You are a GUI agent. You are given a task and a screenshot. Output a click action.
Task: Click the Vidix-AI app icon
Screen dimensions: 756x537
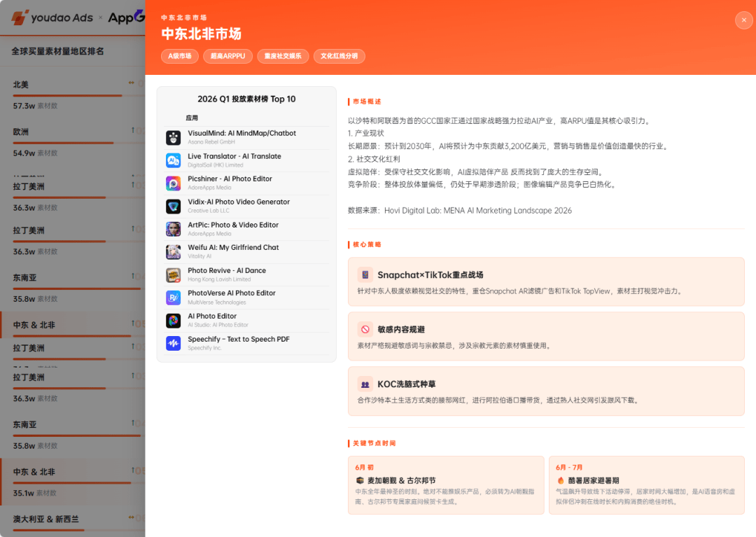click(x=173, y=207)
